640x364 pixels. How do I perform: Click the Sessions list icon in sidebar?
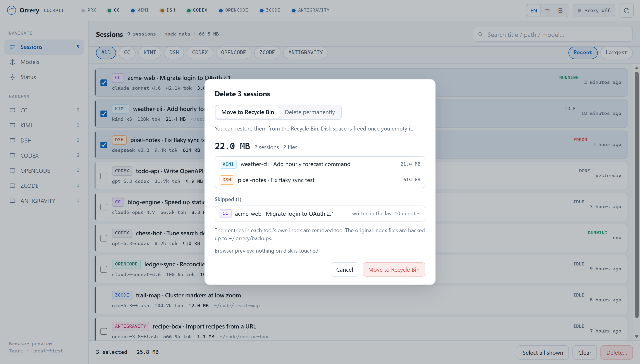12,47
